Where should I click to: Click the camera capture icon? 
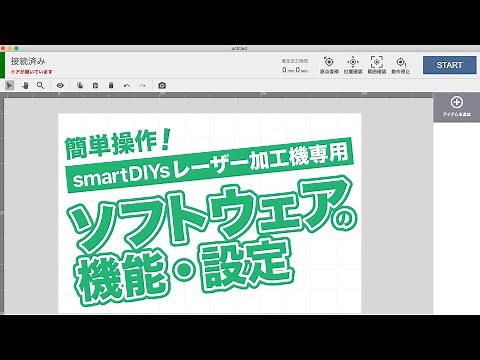162,86
